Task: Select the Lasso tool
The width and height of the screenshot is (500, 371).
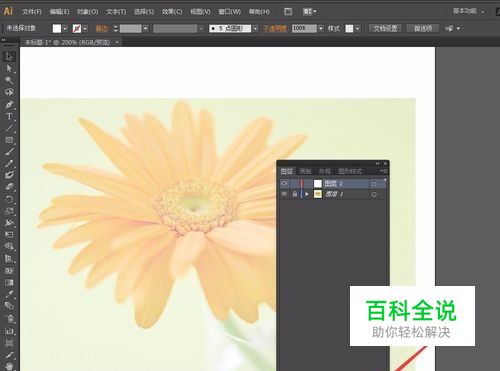Action: pyautogui.click(x=9, y=92)
